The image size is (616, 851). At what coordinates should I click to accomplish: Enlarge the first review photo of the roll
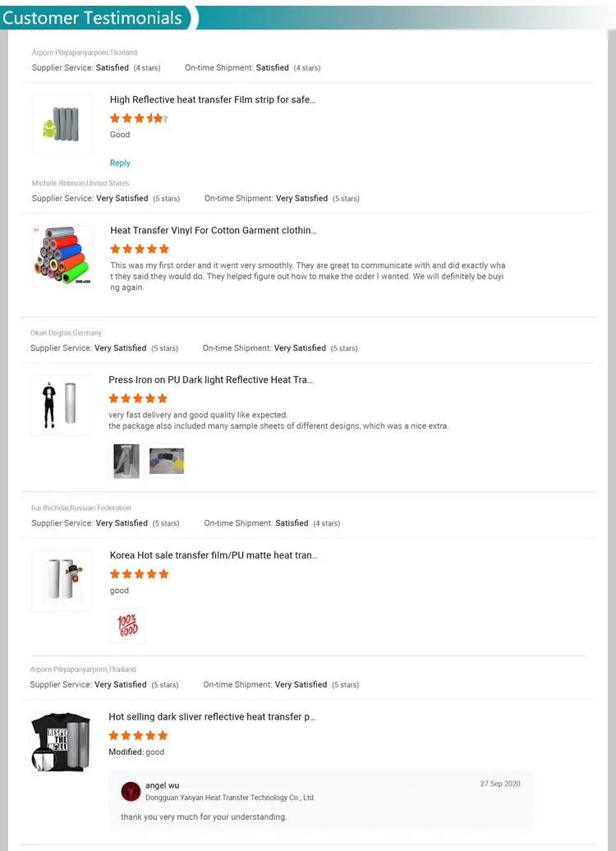126,461
